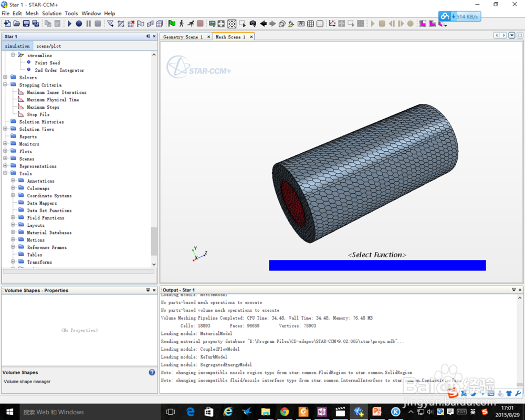Viewport: 525px width, 420px height.
Task: Click the Create New Scene icon
Action: pyautogui.click(x=212, y=24)
